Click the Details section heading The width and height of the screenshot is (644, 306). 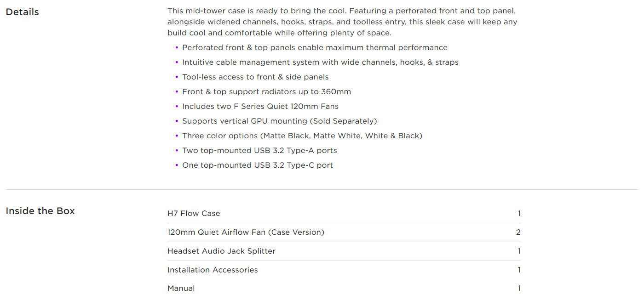click(22, 12)
